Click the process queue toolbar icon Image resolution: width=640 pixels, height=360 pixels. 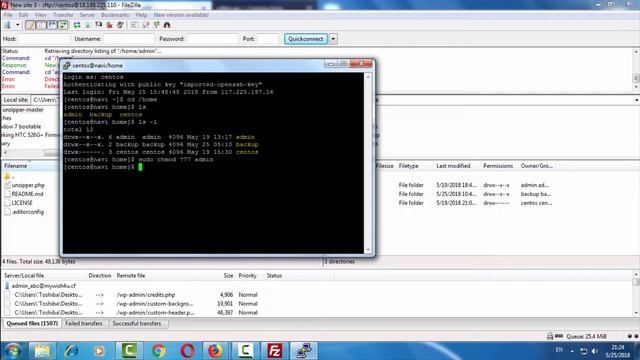(x=88, y=25)
